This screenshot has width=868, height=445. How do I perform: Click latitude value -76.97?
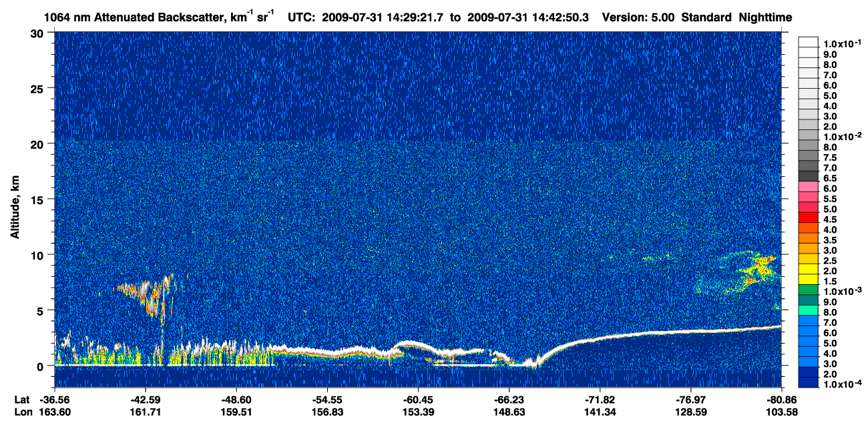pos(691,400)
